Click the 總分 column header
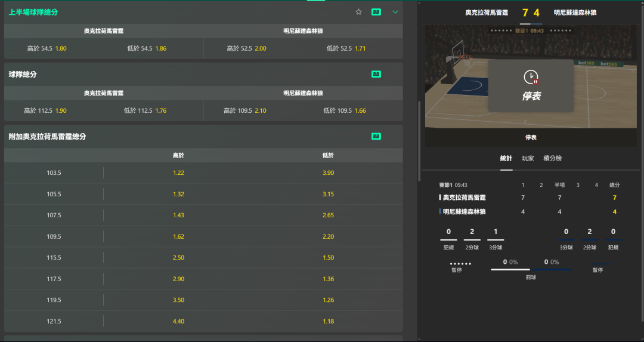644x342 pixels. [x=614, y=185]
